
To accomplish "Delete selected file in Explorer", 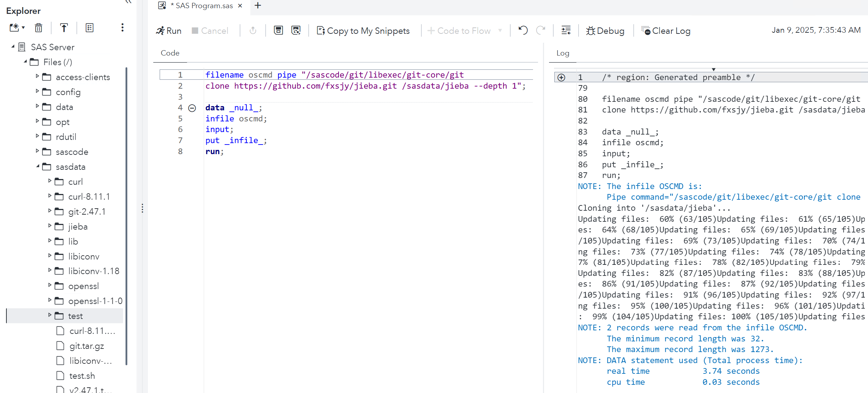I will click(x=38, y=28).
